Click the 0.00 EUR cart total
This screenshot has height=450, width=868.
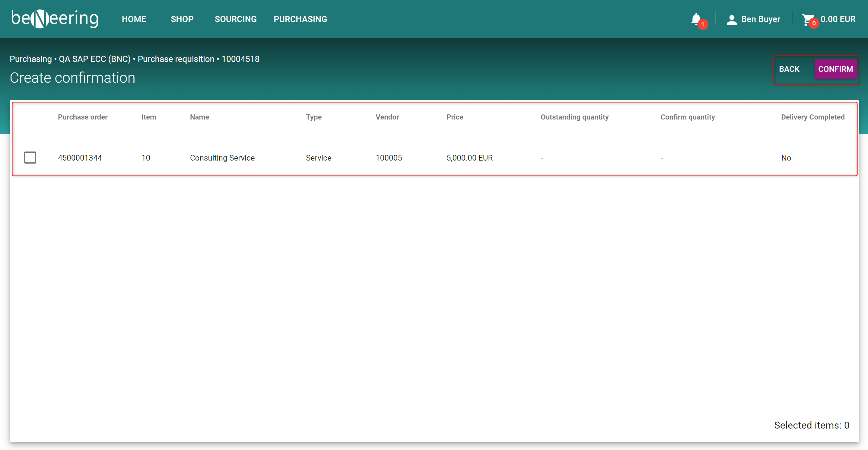(x=838, y=19)
